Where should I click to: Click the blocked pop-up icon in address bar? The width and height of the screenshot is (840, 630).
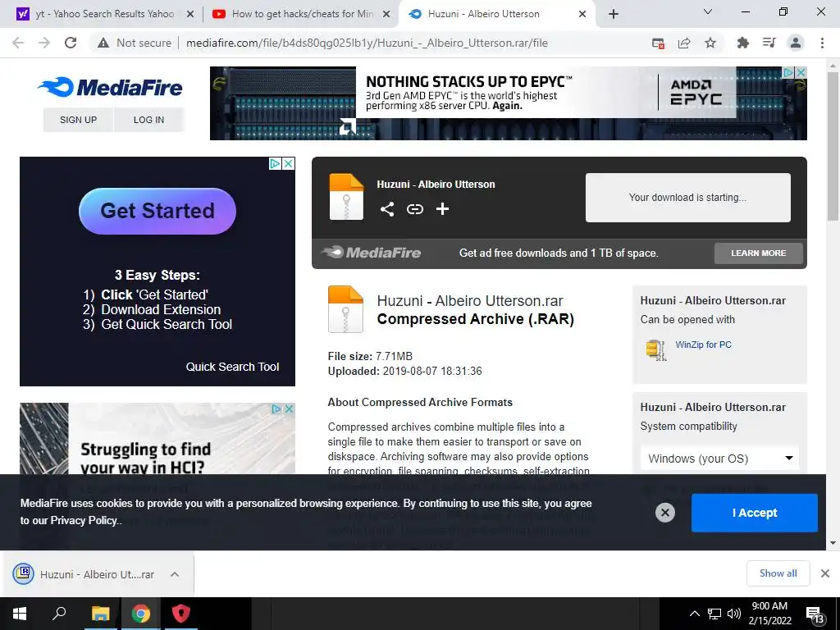click(x=658, y=43)
